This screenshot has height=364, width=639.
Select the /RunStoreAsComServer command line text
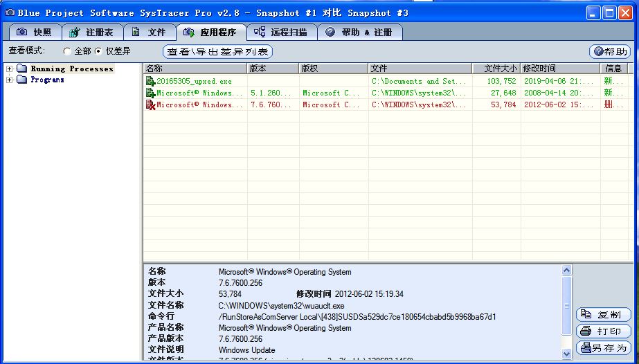tap(357, 317)
